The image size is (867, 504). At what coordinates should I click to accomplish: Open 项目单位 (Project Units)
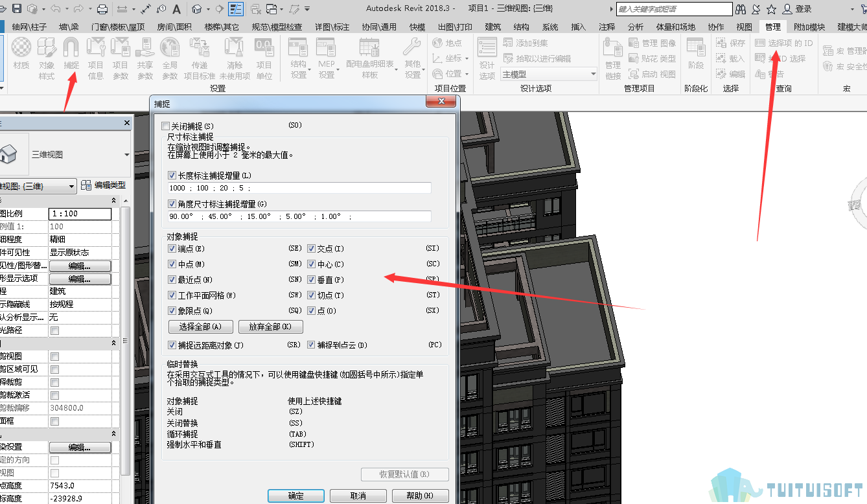tap(264, 57)
